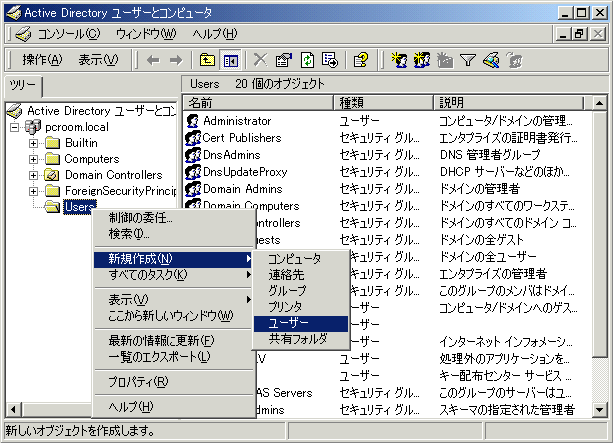Restore the inner MDI child window
Viewport: 613px width, 443px height.
click(579, 34)
